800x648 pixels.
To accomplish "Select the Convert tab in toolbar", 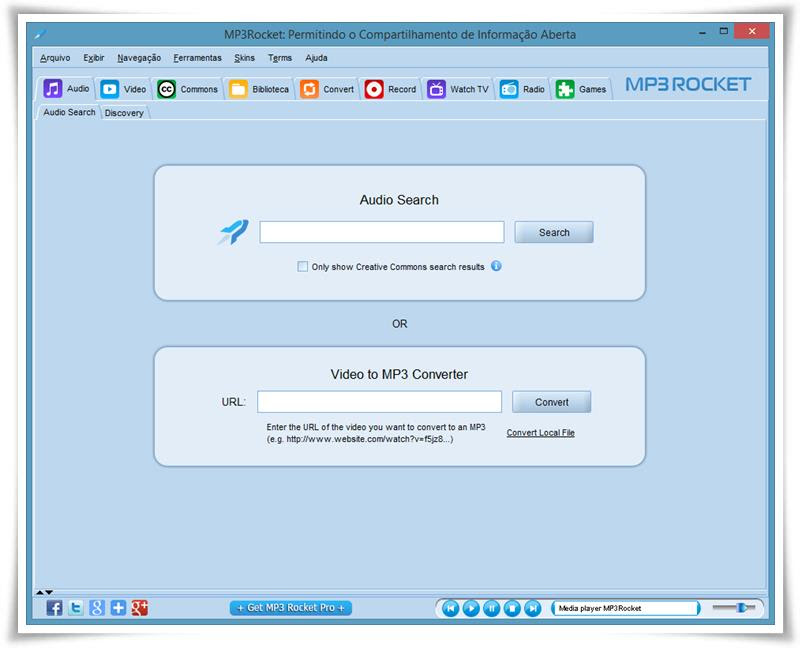I will (327, 89).
